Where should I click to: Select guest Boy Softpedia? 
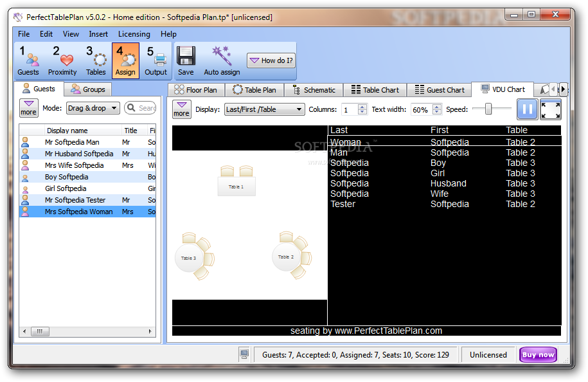click(x=87, y=177)
